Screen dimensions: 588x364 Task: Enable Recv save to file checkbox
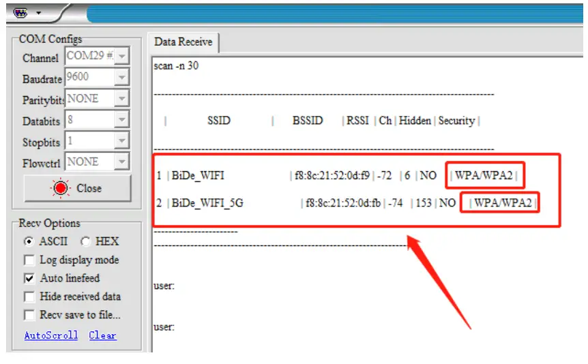(x=29, y=315)
